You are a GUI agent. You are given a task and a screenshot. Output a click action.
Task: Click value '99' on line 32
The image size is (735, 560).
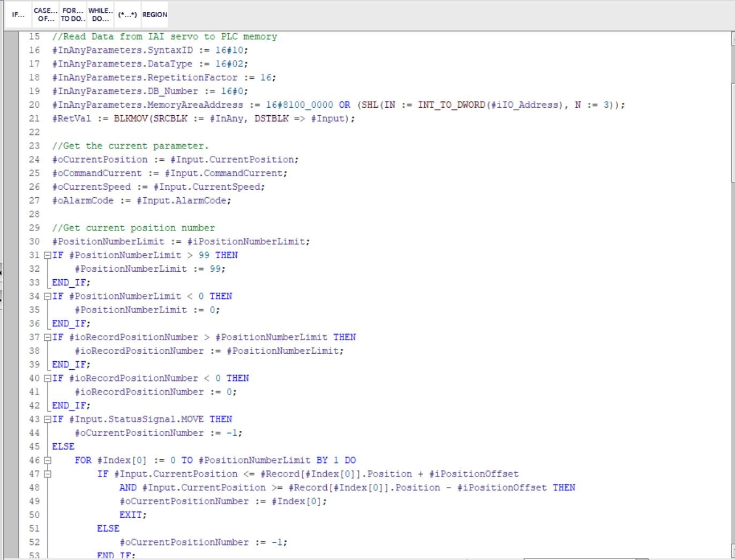pos(215,269)
